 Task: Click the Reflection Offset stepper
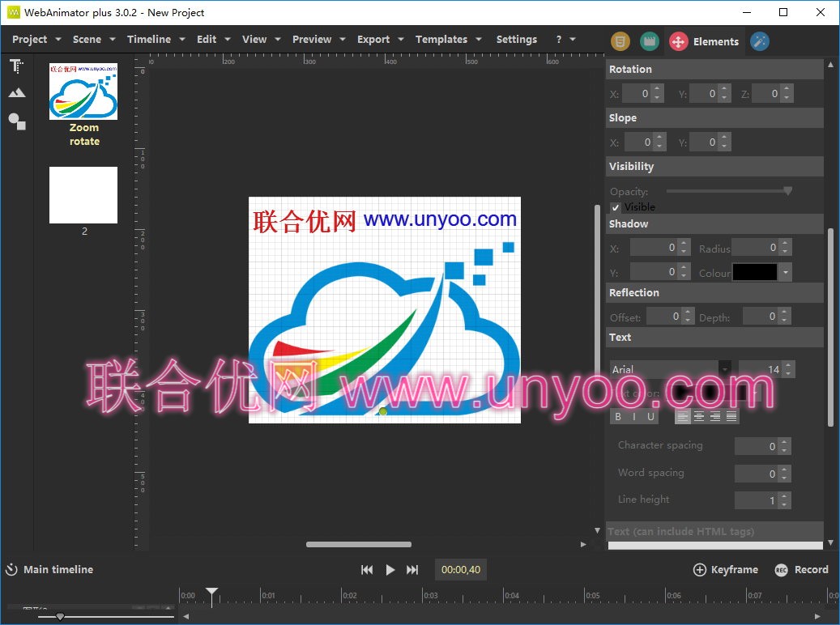pyautogui.click(x=689, y=316)
